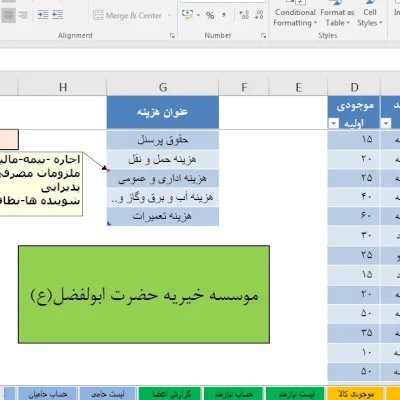Switch to the موجودی کالا sheet tab
This screenshot has width=400, height=400.
(x=356, y=394)
